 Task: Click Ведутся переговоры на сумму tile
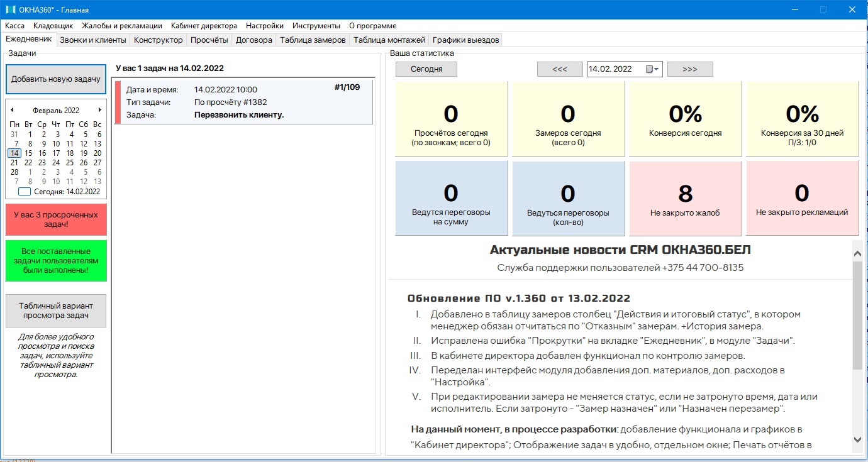click(451, 198)
